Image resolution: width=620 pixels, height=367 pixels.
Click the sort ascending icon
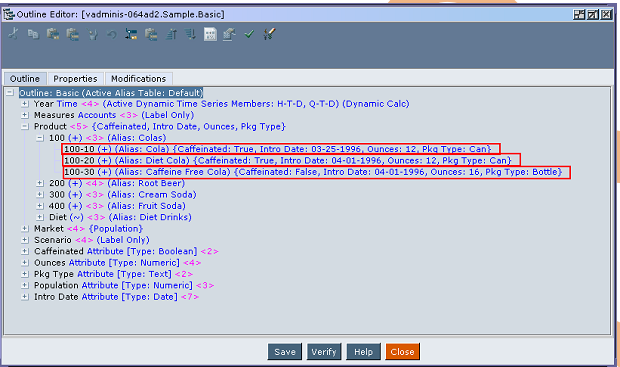pos(171,34)
